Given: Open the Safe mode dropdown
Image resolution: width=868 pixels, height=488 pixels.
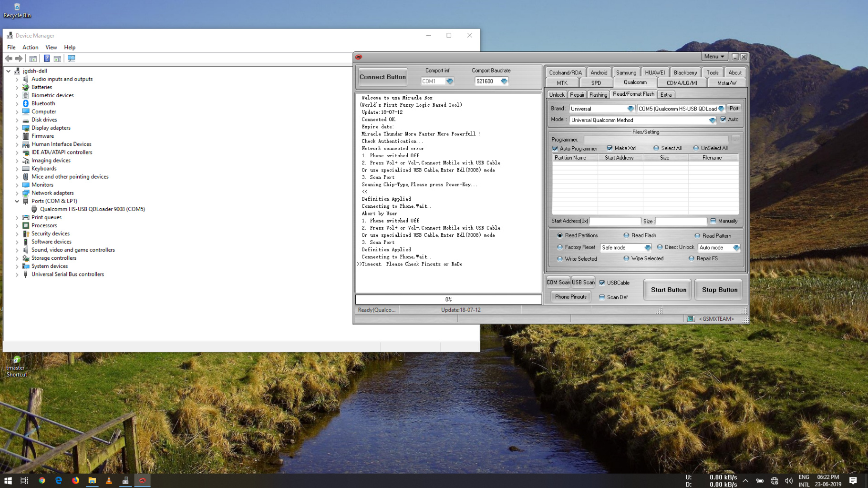Looking at the screenshot, I should click(648, 248).
